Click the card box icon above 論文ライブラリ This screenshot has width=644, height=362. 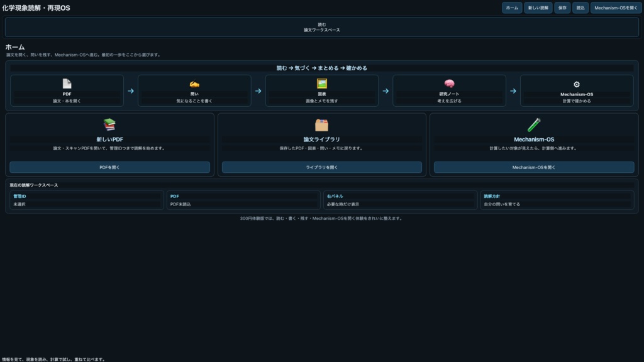(321, 125)
